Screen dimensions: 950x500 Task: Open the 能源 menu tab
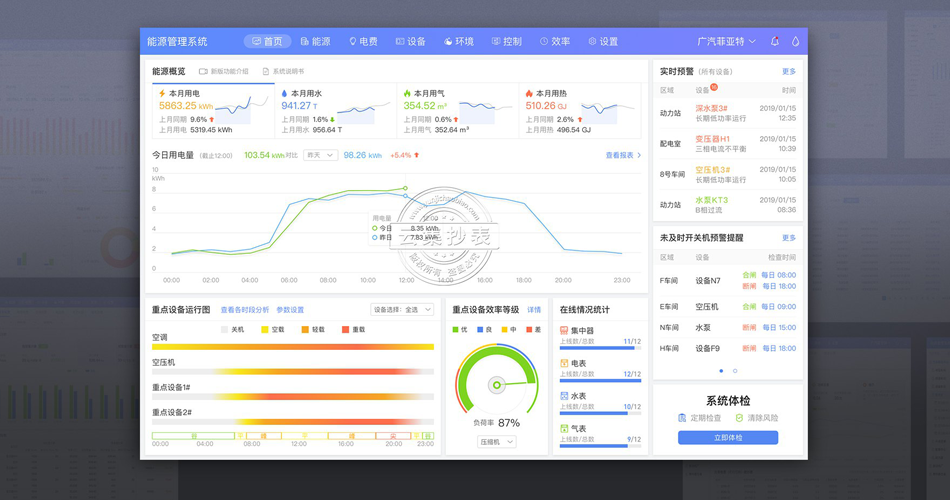coord(315,42)
